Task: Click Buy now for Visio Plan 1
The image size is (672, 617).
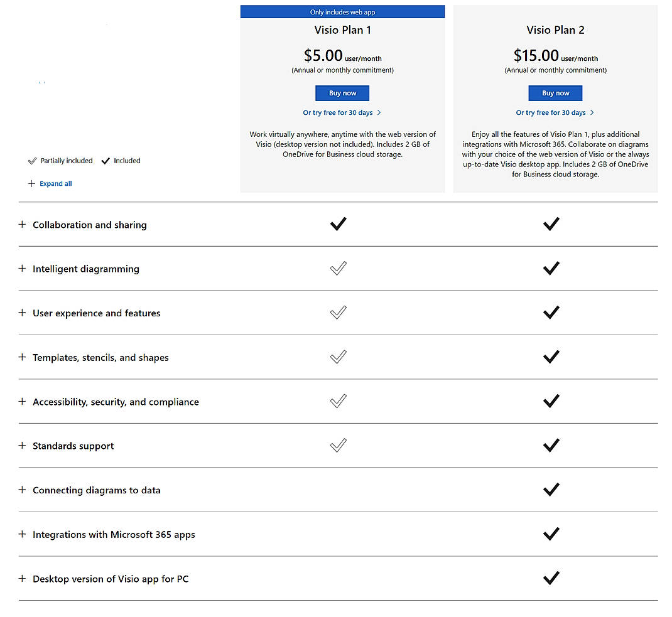Action: pyautogui.click(x=342, y=93)
